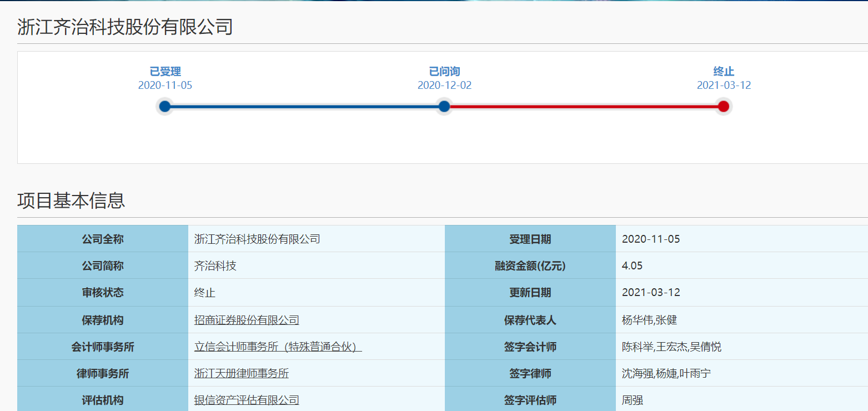Click the page title 浙江齐治科技股份有限公司
The width and height of the screenshot is (868, 411).
[125, 27]
